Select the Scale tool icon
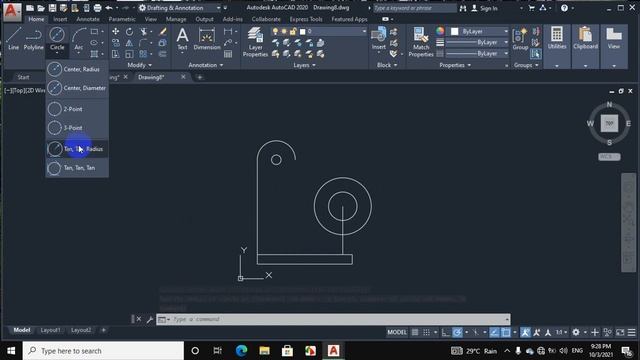 [129, 54]
